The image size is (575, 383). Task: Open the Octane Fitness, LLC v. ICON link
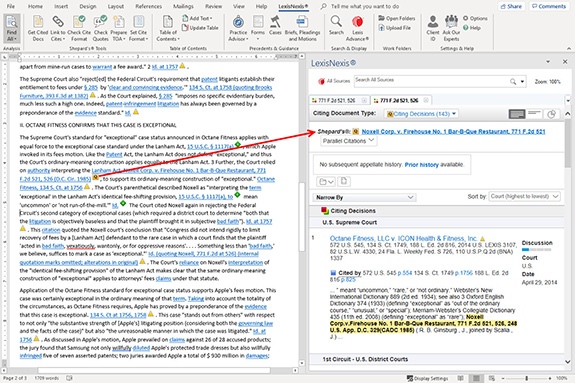[403, 238]
